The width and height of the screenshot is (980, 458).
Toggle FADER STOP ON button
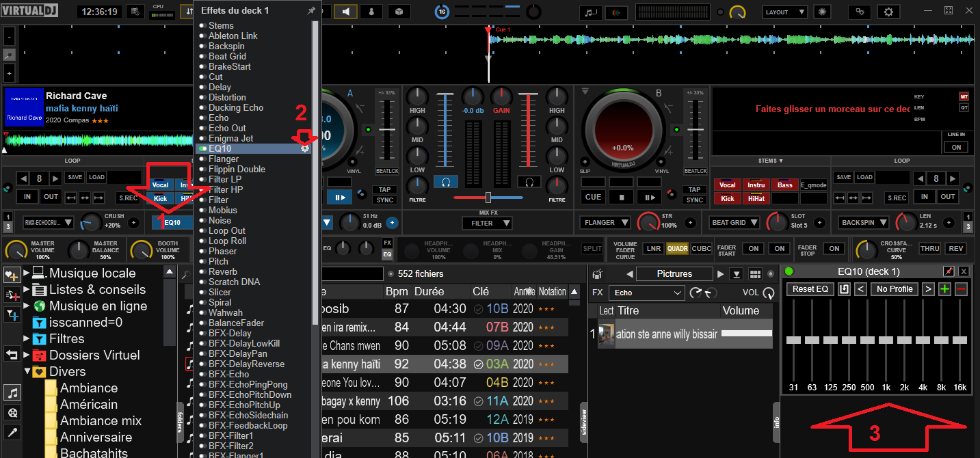point(834,249)
